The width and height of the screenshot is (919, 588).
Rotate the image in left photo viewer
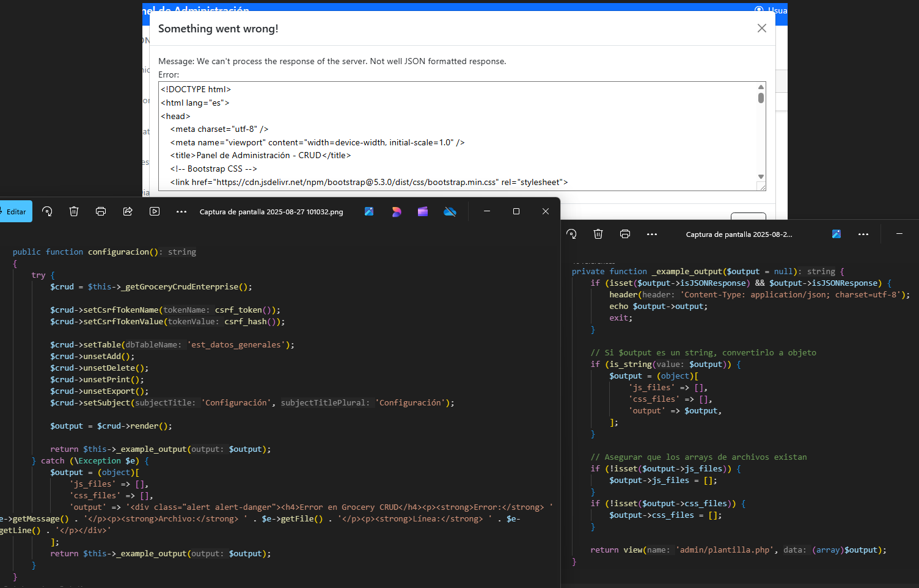[x=47, y=211]
